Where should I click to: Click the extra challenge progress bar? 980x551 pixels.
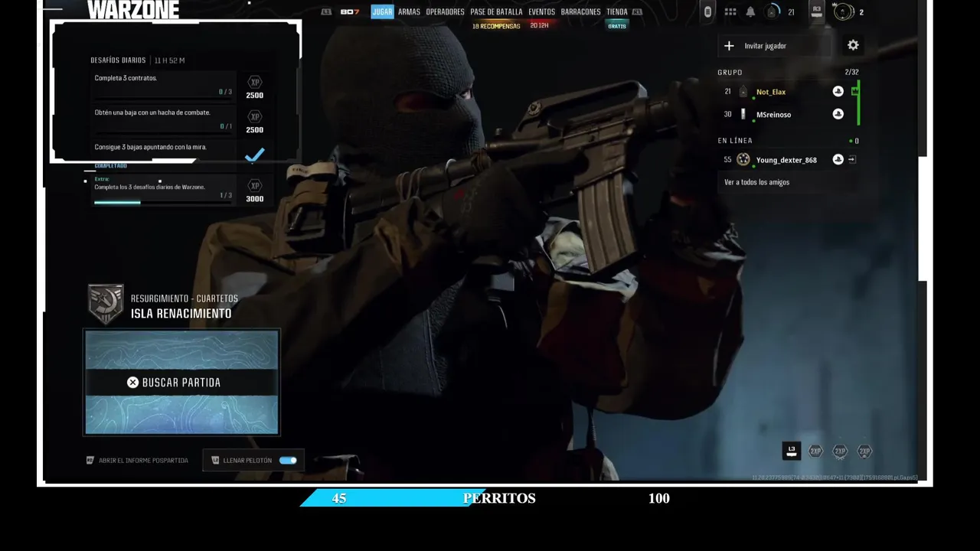pyautogui.click(x=163, y=203)
